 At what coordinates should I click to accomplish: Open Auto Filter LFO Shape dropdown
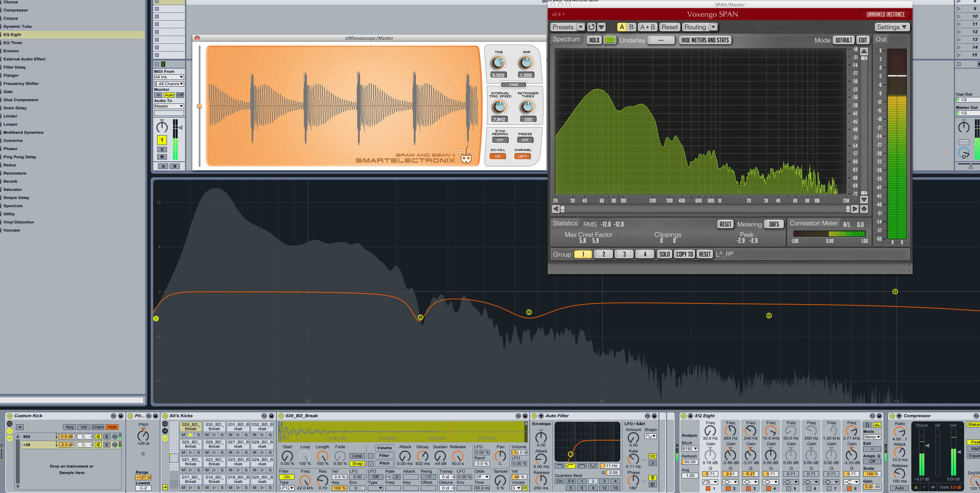[x=650, y=436]
